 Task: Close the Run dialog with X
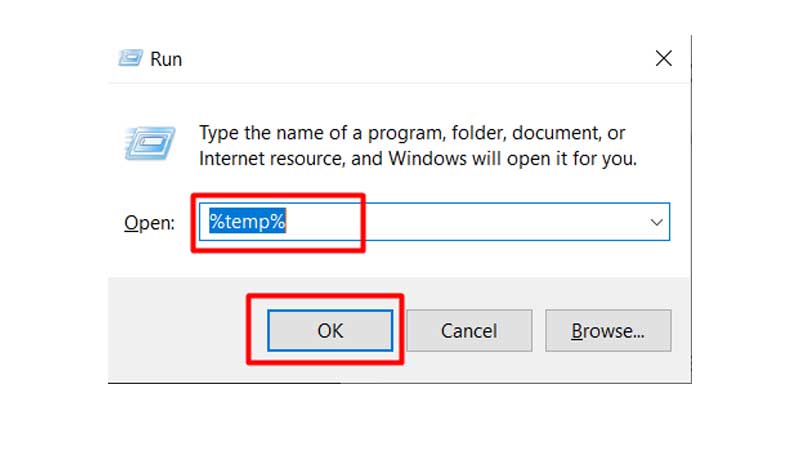663,59
